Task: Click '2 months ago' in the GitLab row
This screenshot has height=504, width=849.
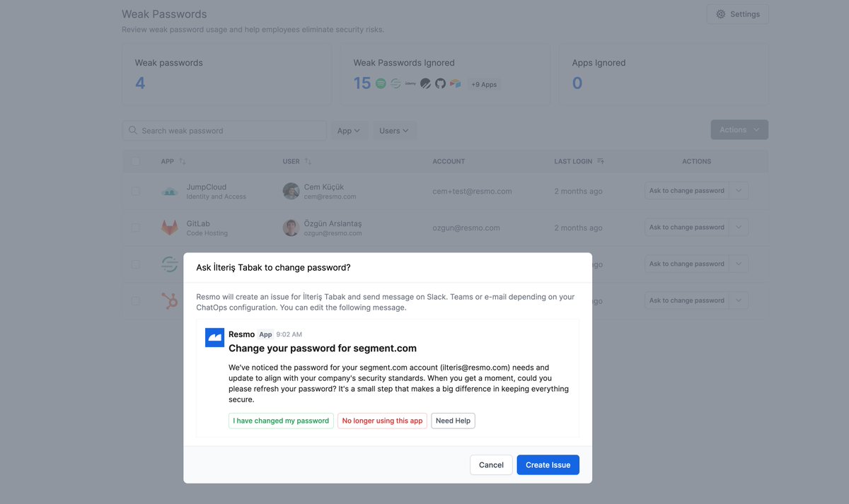Action: pos(578,228)
